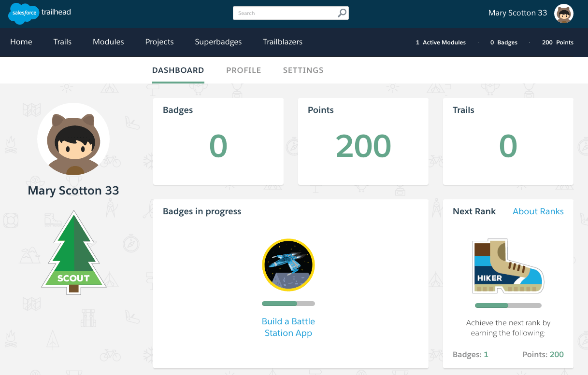
Task: Open the About Ranks link
Action: [x=538, y=211]
